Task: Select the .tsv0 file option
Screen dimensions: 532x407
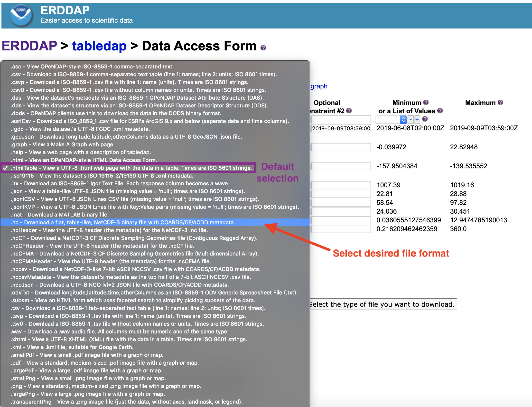Action: (155, 324)
